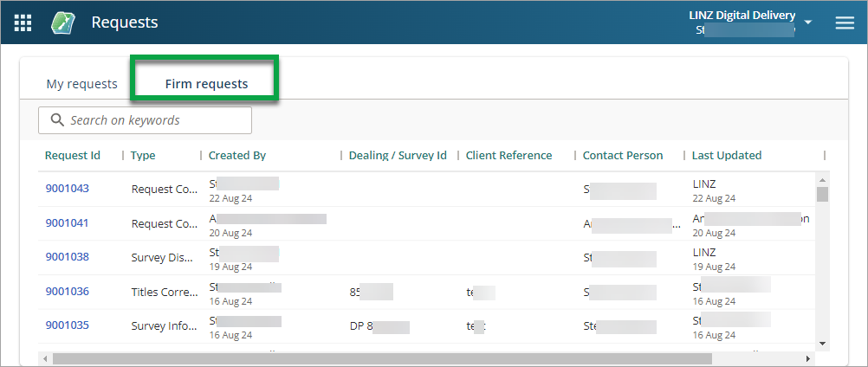
Task: Click the vertical scrollbar down arrow
Action: [822, 344]
